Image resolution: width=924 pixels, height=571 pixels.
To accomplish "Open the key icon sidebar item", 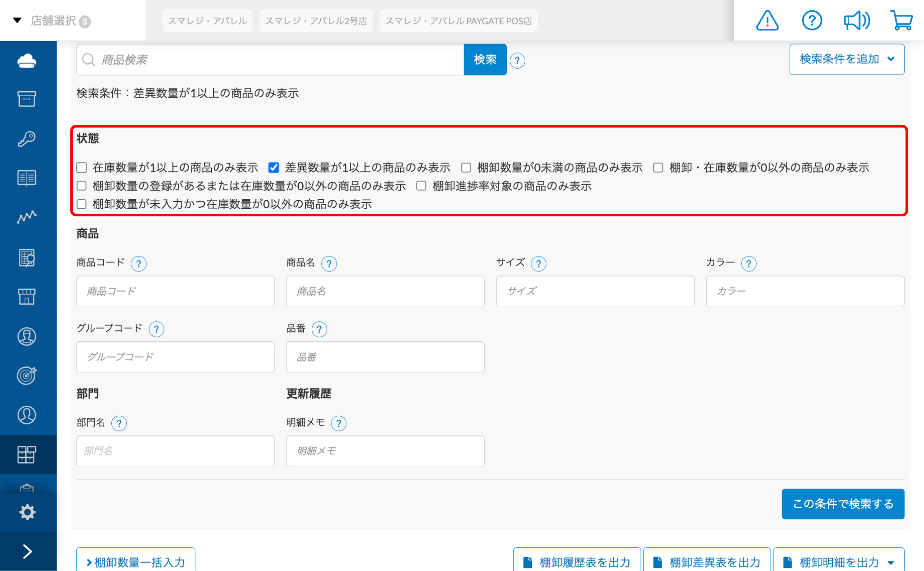I will pos(27,139).
